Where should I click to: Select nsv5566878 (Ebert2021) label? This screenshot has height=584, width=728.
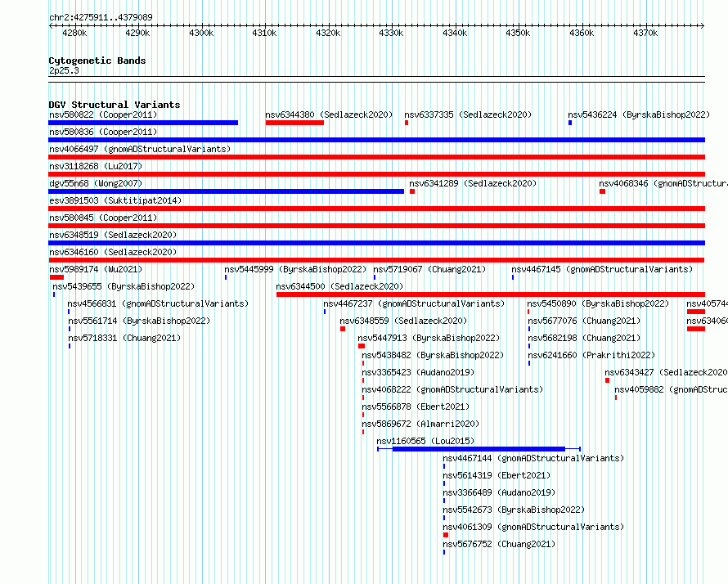(x=416, y=407)
